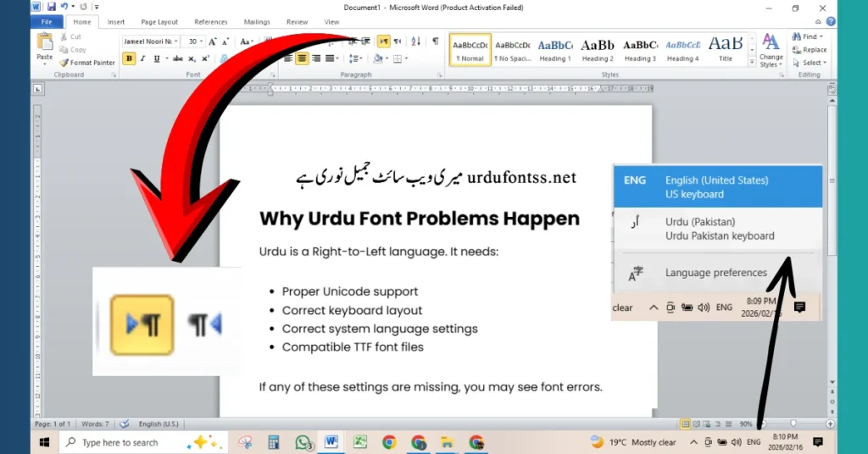
Task: Toggle Bold formatting
Action: click(129, 58)
